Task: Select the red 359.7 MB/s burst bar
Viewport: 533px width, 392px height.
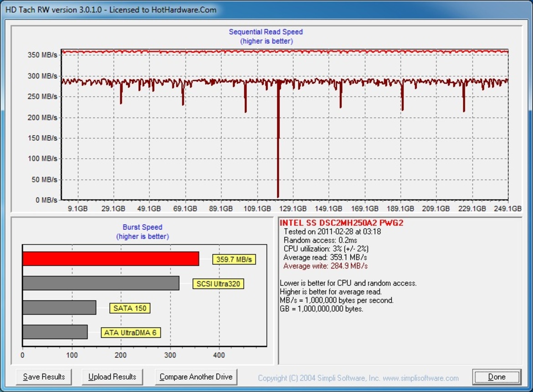Action: click(x=111, y=259)
